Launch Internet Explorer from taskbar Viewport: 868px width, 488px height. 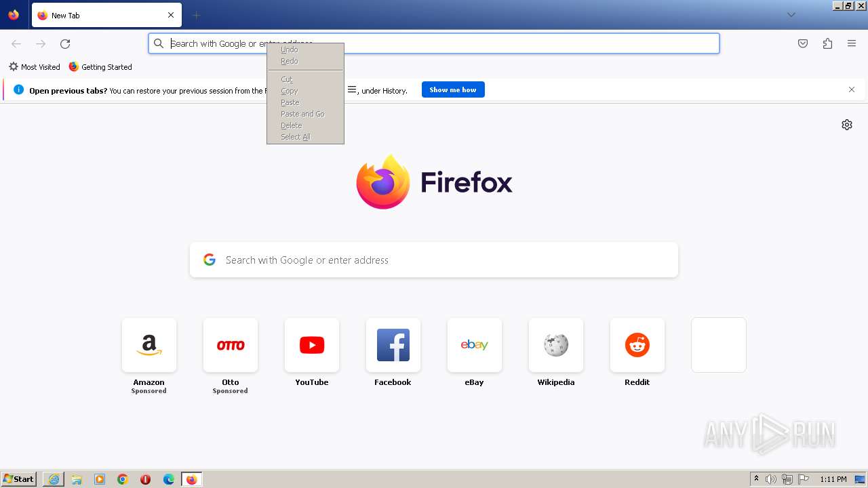click(x=54, y=479)
